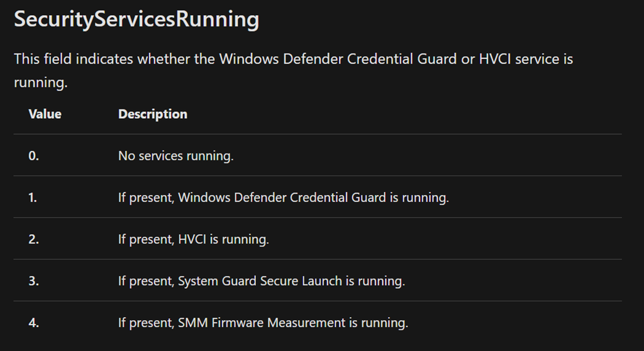Select the Value column header
This screenshot has width=644, height=351.
click(x=45, y=114)
